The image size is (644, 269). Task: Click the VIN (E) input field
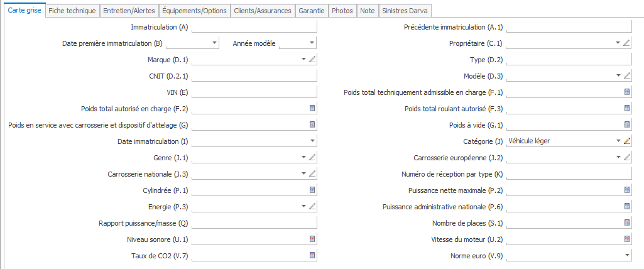click(x=254, y=92)
